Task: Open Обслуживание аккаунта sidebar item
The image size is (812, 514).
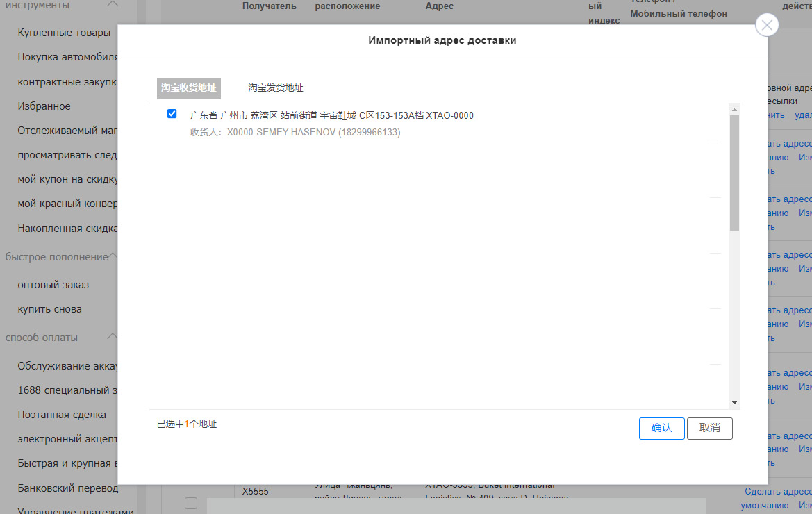Action: tap(67, 366)
